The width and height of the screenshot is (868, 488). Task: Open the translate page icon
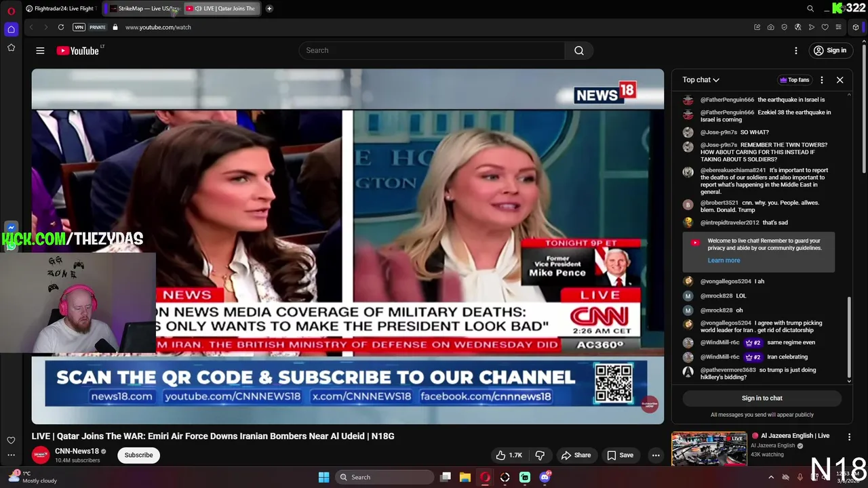(x=798, y=27)
